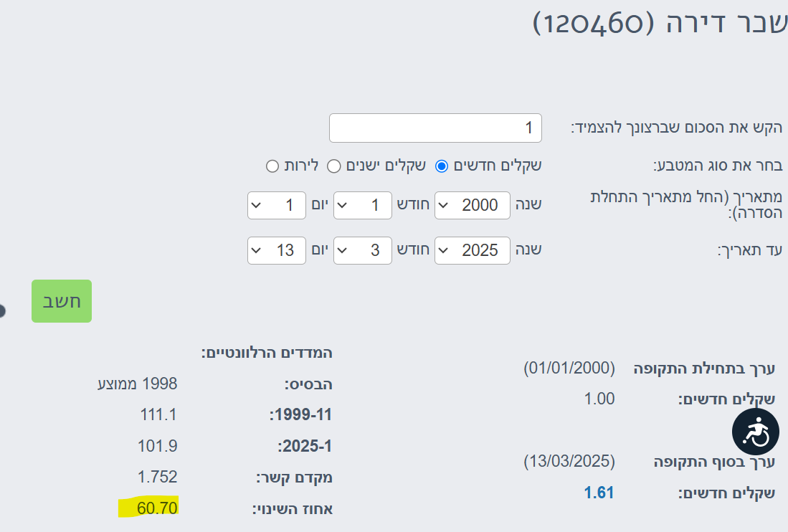Choose the לירות currency radio button

click(x=272, y=166)
